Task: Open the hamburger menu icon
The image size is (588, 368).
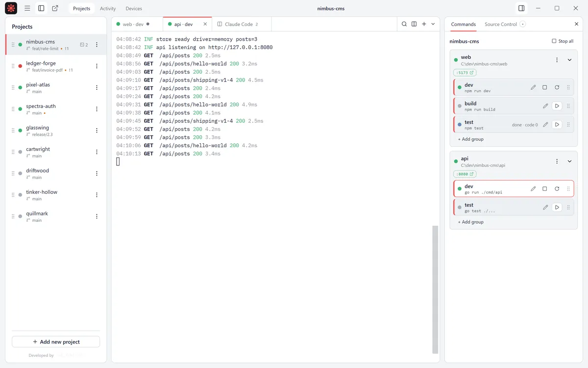Action: pos(27,8)
